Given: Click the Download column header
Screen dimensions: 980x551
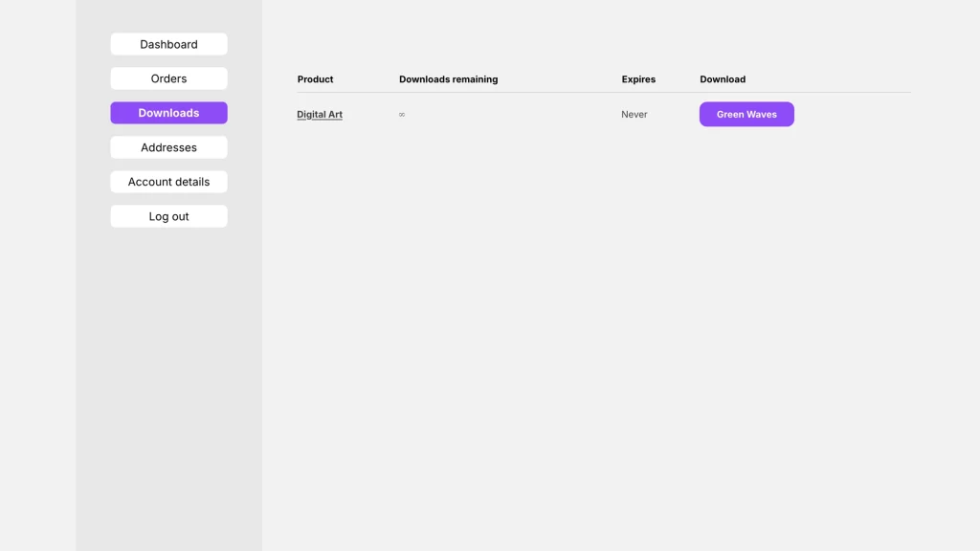Looking at the screenshot, I should (x=723, y=79).
